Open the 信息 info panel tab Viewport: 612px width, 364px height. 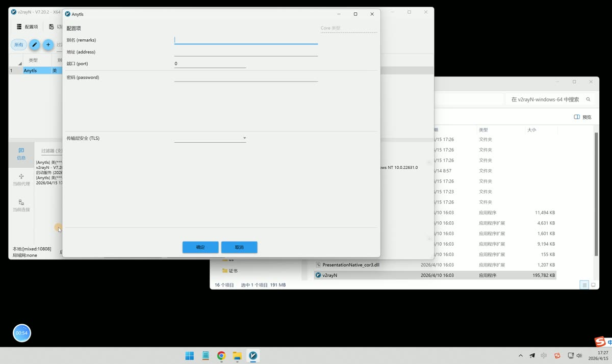[21, 154]
